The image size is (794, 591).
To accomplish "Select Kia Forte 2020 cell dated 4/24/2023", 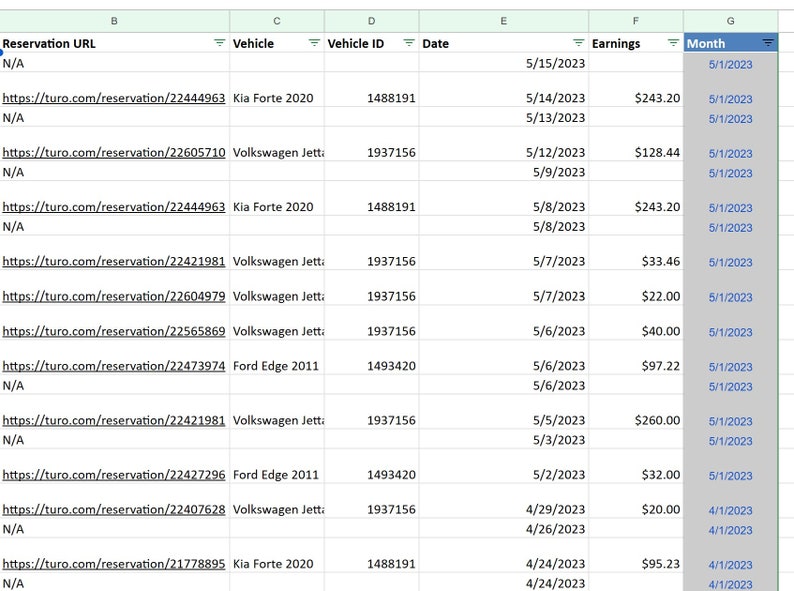I will 277,556.
